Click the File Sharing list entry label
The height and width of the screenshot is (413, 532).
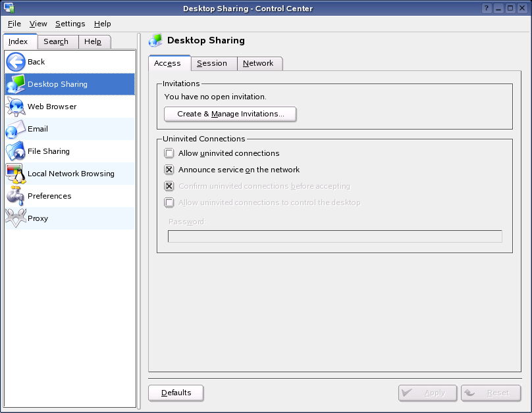[49, 151]
